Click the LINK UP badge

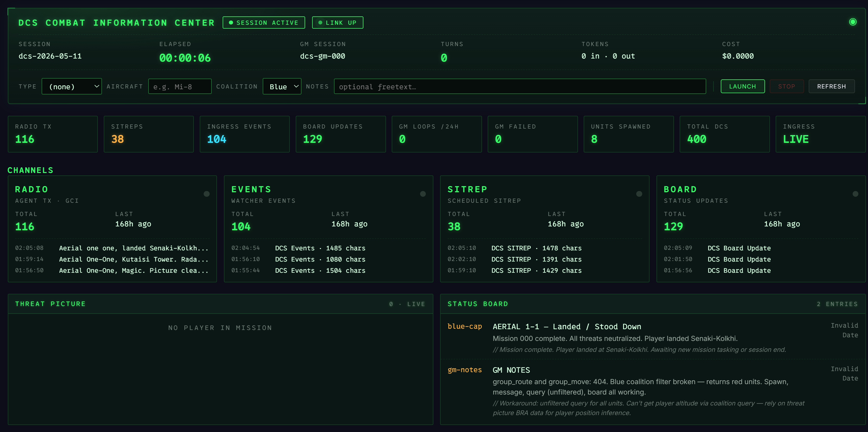pos(338,23)
